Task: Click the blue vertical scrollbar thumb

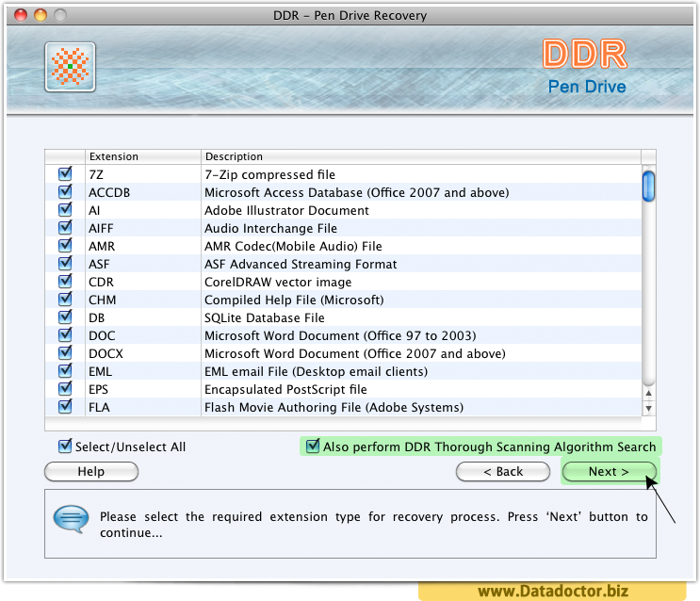Action: (649, 187)
